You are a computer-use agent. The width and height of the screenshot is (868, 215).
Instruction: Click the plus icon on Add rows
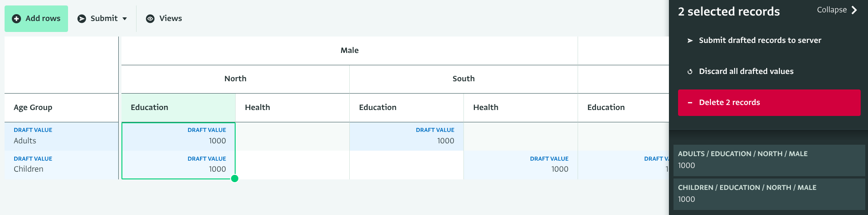tap(16, 19)
